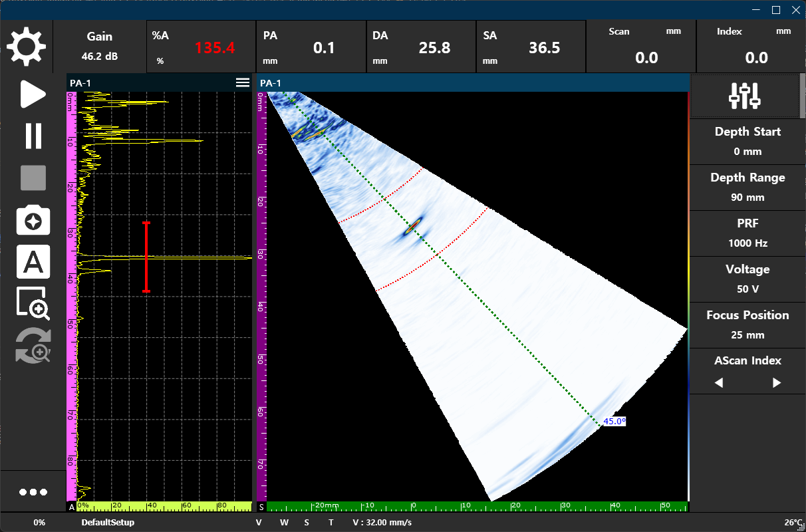Minimize the application window
Screen dimensions: 806x532
tap(755, 10)
